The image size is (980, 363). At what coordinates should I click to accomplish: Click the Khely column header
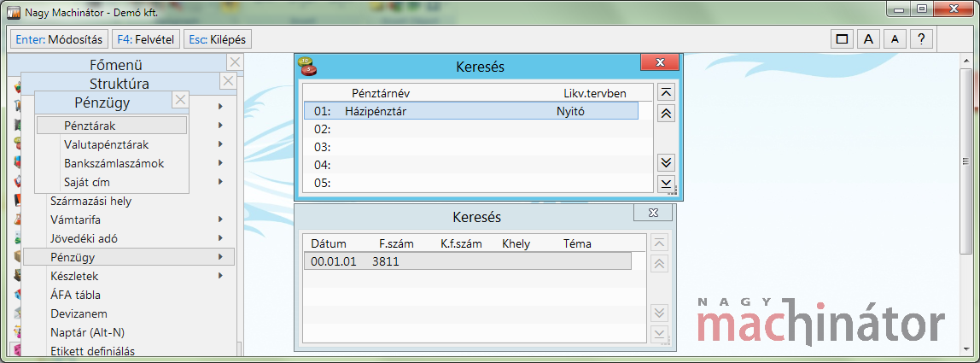(x=516, y=243)
